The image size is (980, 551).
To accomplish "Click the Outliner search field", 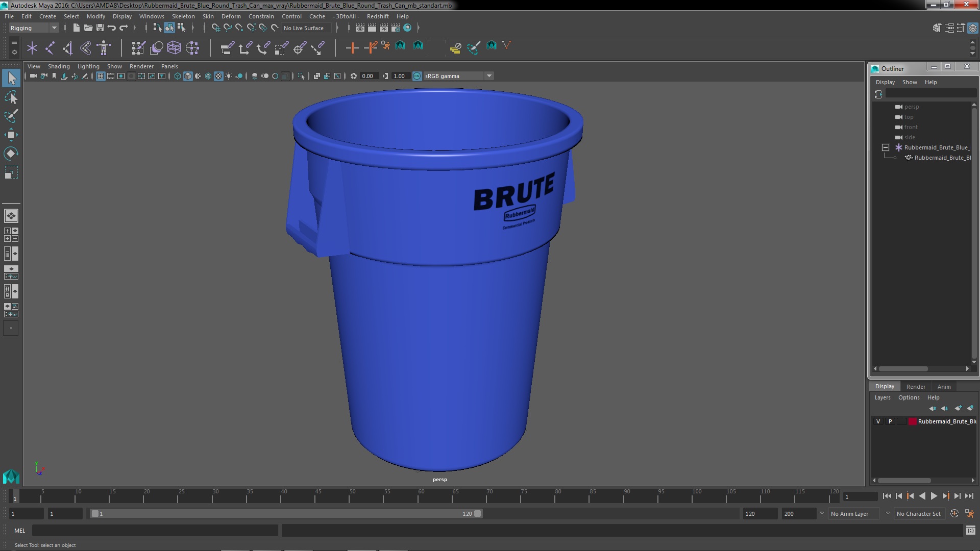I will 930,94.
